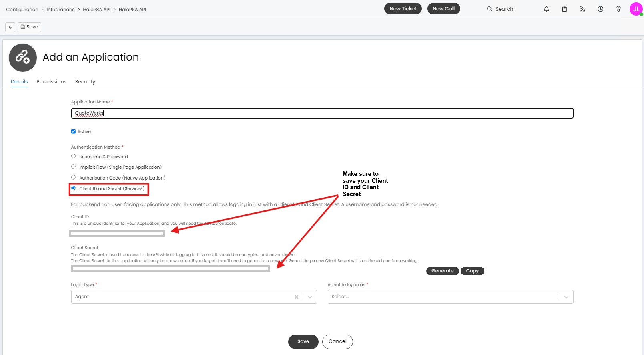644x355 pixels.
Task: Switch to the Details tab
Action: [x=19, y=82]
